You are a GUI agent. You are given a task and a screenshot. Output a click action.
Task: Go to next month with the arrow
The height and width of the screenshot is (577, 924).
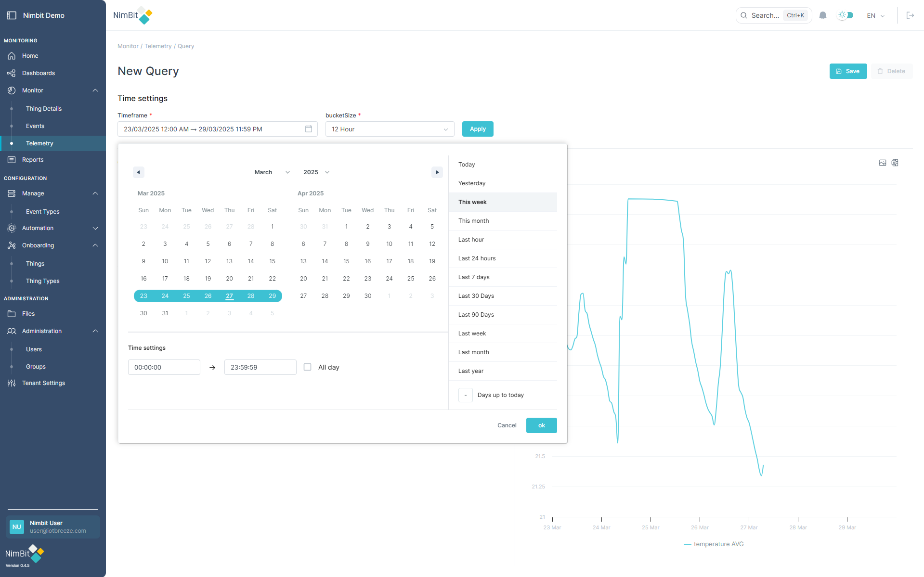(x=437, y=172)
